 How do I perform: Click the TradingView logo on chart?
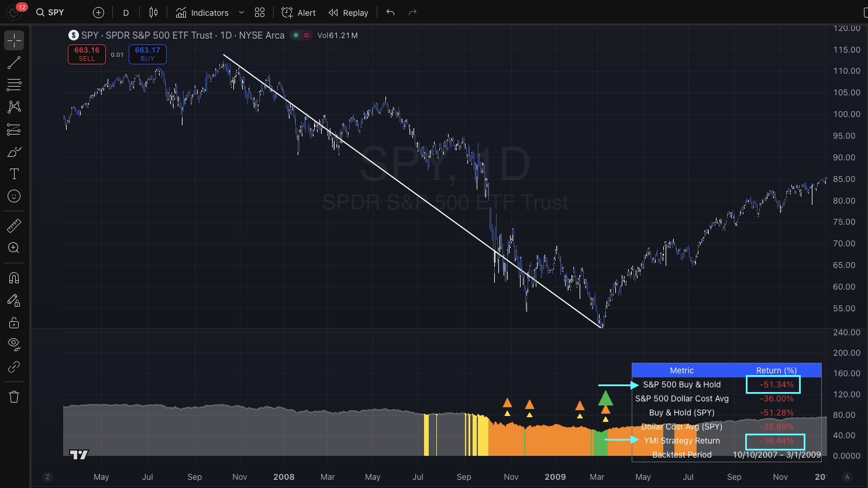[78, 454]
